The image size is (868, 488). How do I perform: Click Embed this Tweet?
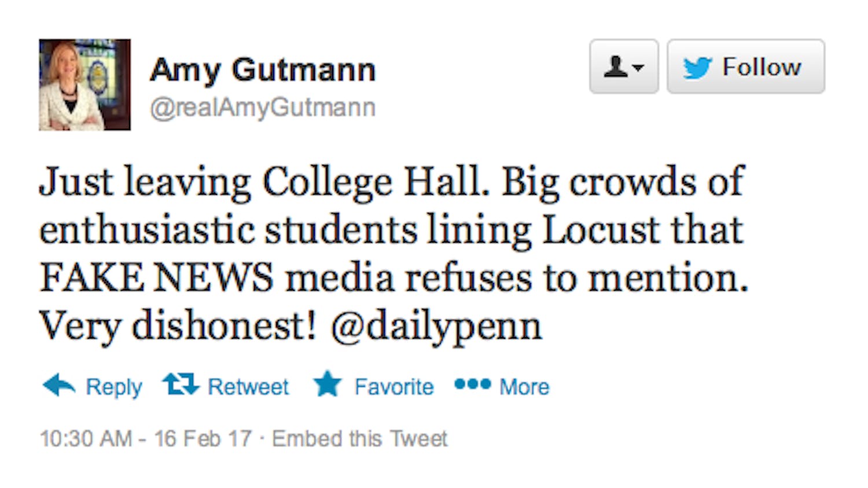(x=360, y=439)
